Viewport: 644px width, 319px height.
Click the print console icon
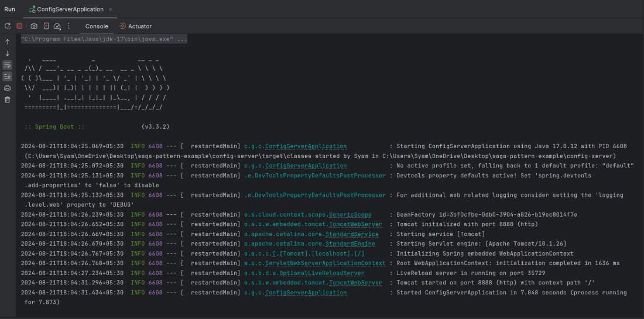pyautogui.click(x=8, y=88)
